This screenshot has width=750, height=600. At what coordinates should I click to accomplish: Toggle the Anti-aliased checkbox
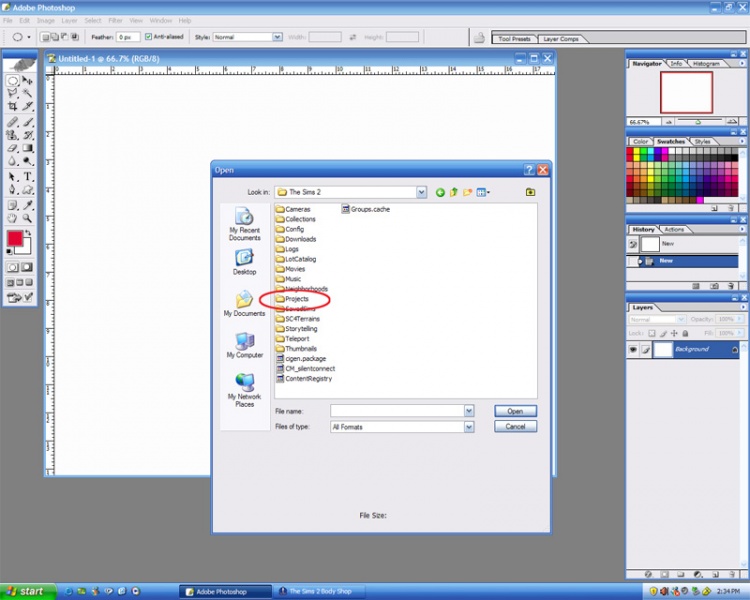tap(148, 37)
